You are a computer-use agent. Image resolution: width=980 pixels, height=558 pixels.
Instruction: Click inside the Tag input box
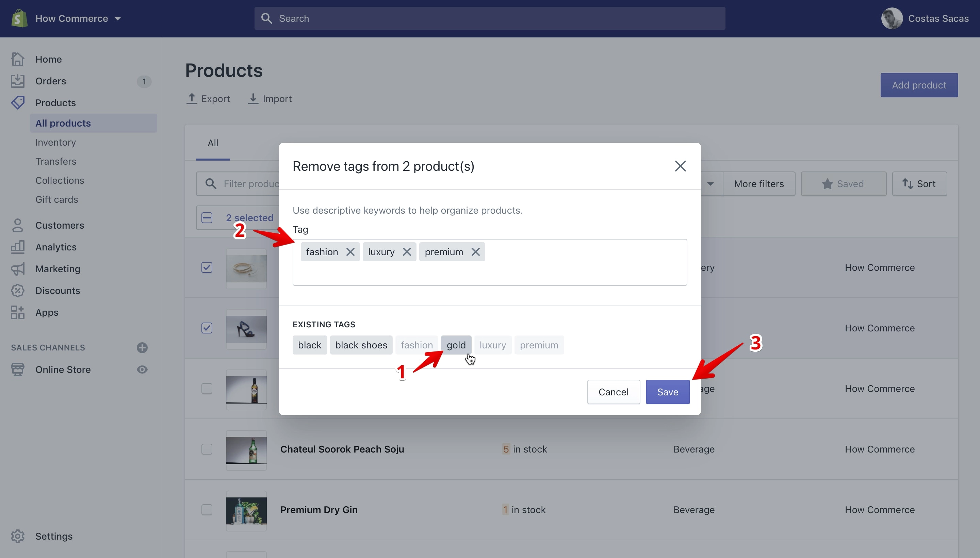click(489, 263)
